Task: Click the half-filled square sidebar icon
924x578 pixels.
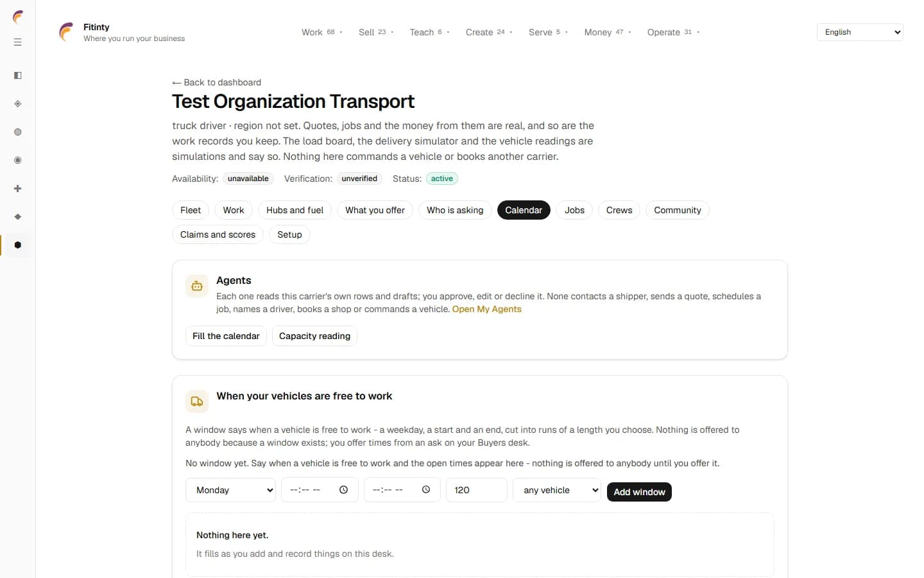Action: pos(18,76)
